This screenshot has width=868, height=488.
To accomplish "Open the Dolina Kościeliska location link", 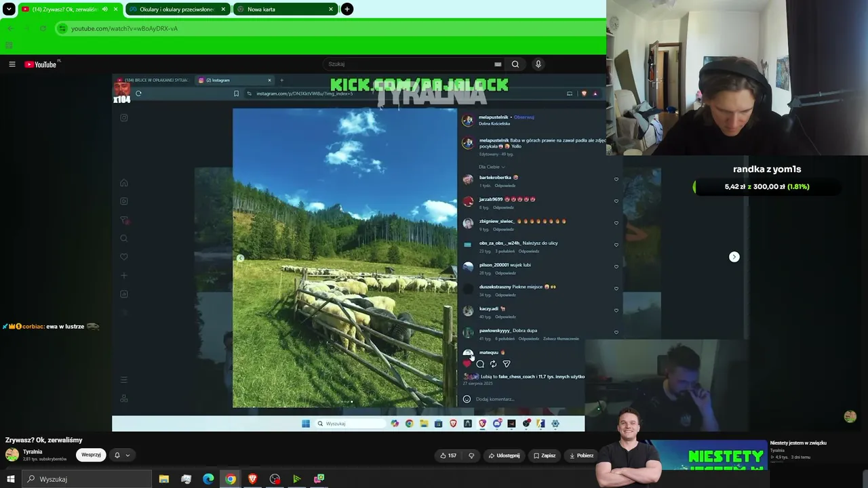I will [495, 123].
